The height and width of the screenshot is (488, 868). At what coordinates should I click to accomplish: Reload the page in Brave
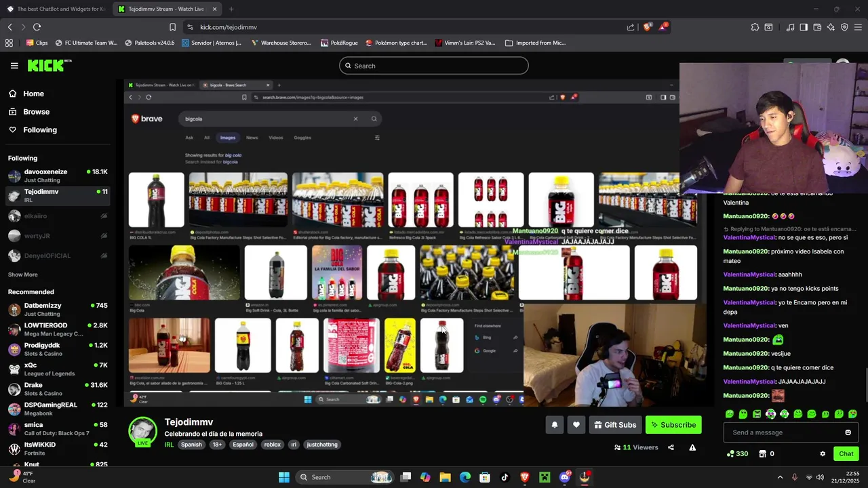pos(37,27)
